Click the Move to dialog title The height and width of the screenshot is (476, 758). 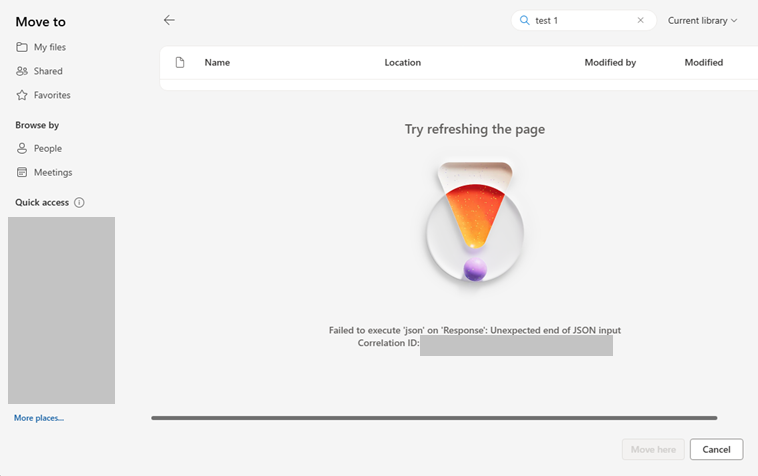41,22
